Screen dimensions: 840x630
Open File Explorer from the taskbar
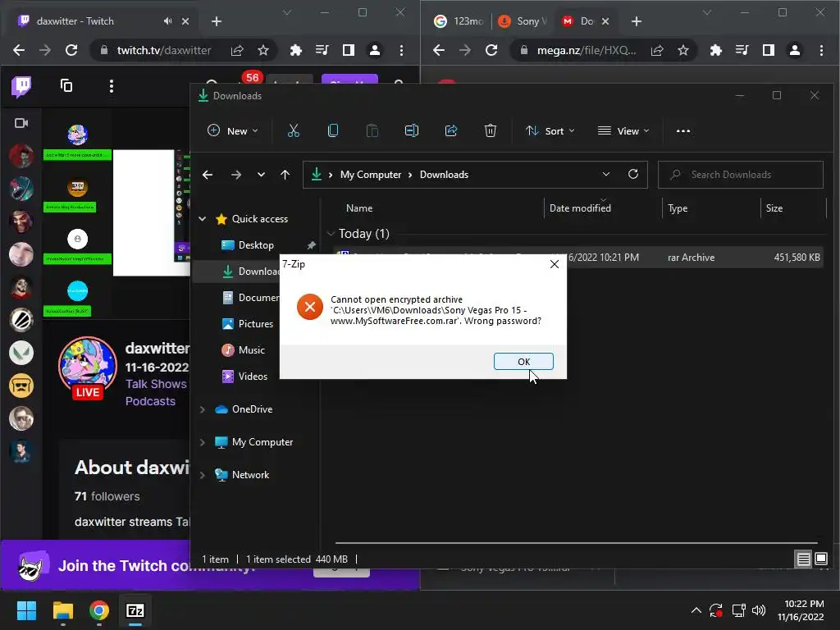[x=63, y=610]
